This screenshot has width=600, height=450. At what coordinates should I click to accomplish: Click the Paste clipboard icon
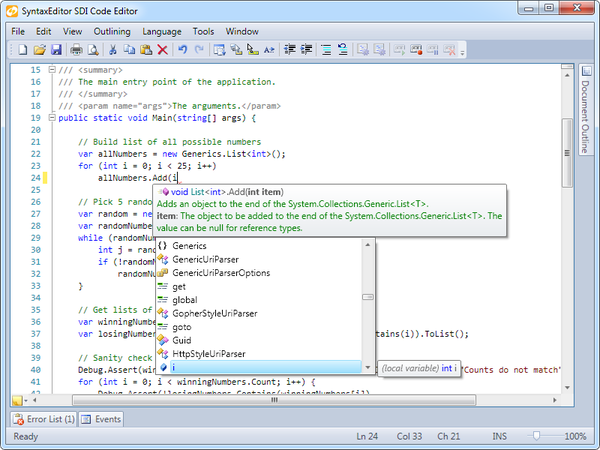[x=145, y=49]
